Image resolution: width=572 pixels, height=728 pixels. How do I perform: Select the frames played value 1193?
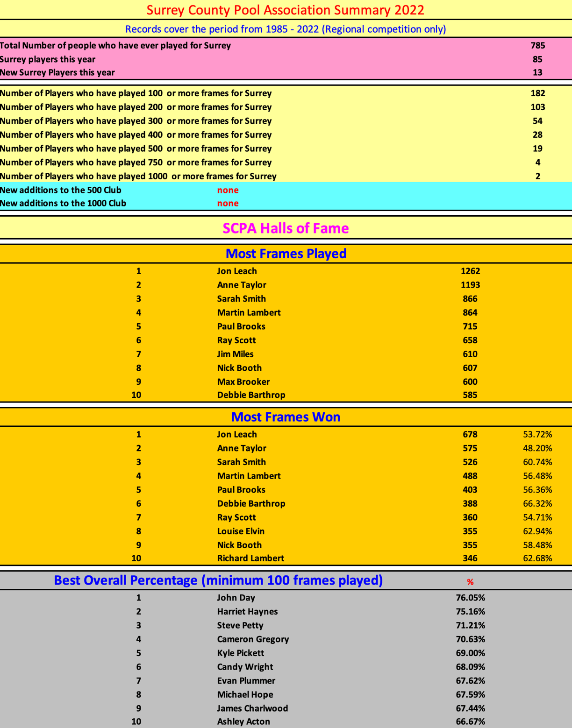[x=470, y=285]
